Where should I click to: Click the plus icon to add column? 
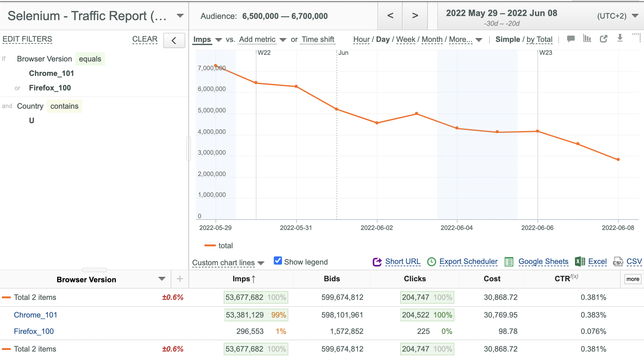pyautogui.click(x=180, y=279)
